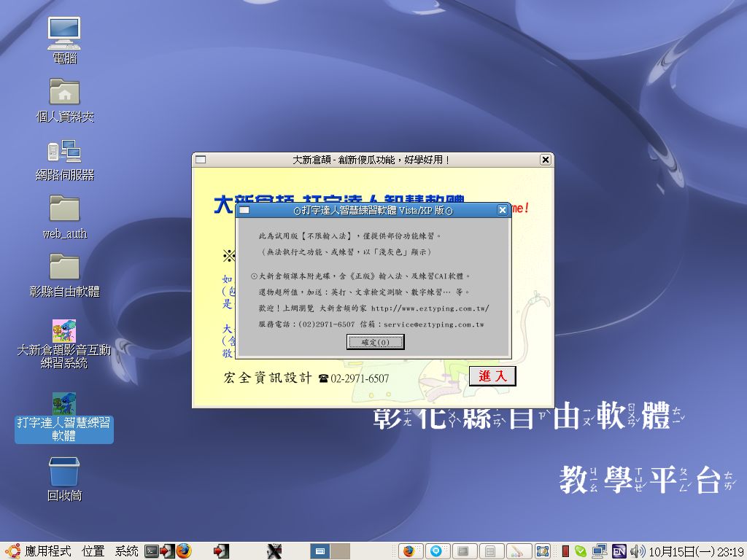Viewport: 747px width, 560px height.
Task: Click the network connection tray icon
Action: pyautogui.click(x=600, y=551)
